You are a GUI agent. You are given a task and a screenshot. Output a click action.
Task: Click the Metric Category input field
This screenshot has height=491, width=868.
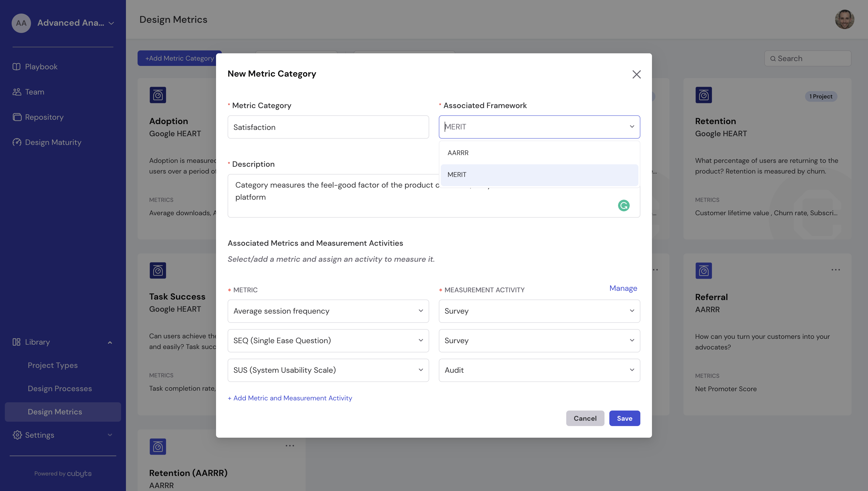point(328,127)
